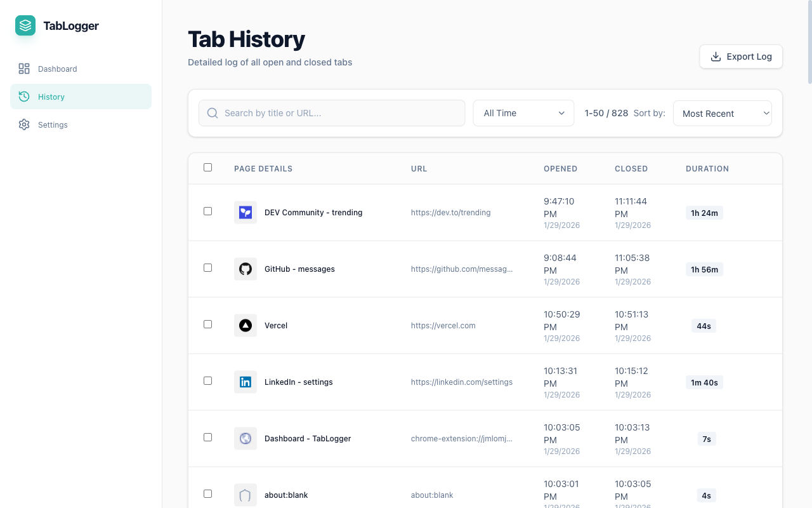Click the DEV Community favicon

pyautogui.click(x=246, y=212)
